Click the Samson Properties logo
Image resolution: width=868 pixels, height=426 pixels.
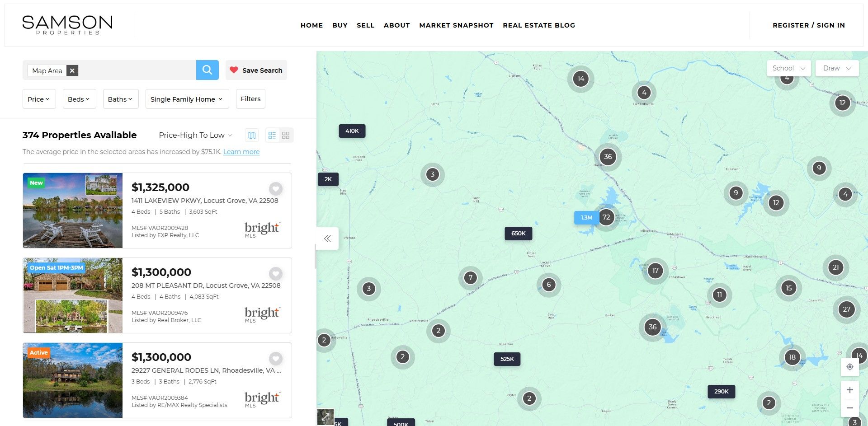click(x=67, y=25)
